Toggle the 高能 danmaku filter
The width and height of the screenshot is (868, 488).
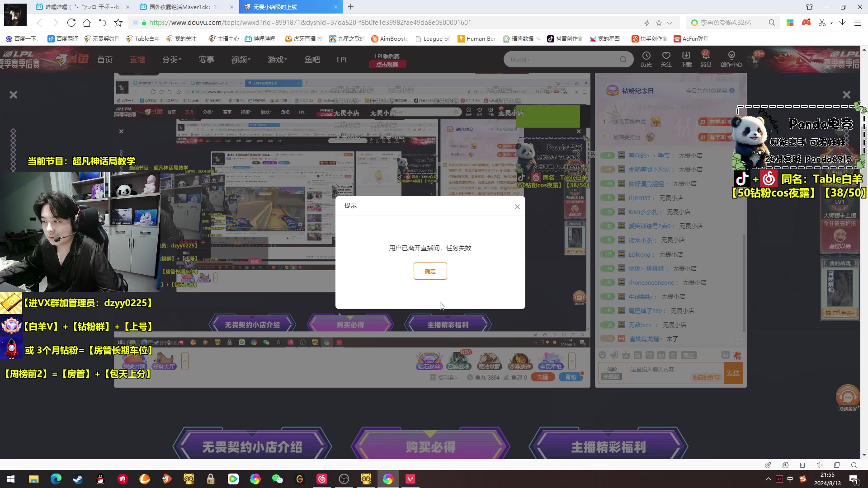(688, 355)
